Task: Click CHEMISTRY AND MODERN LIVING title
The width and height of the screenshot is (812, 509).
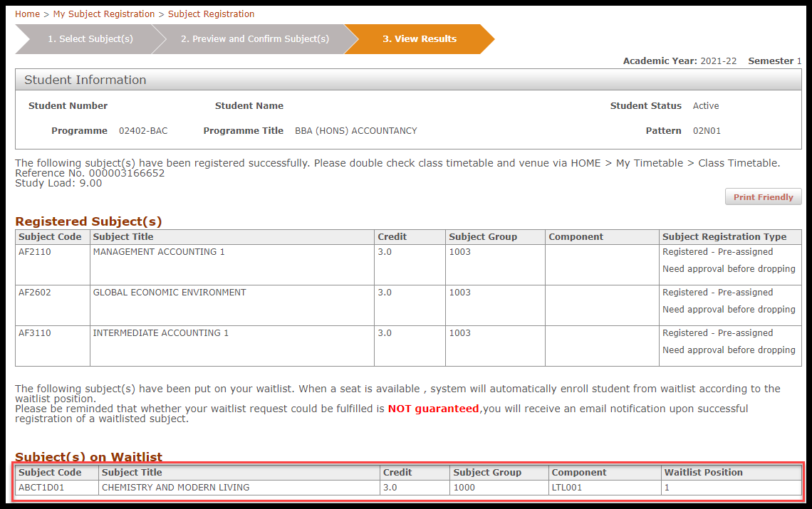Action: [175, 487]
